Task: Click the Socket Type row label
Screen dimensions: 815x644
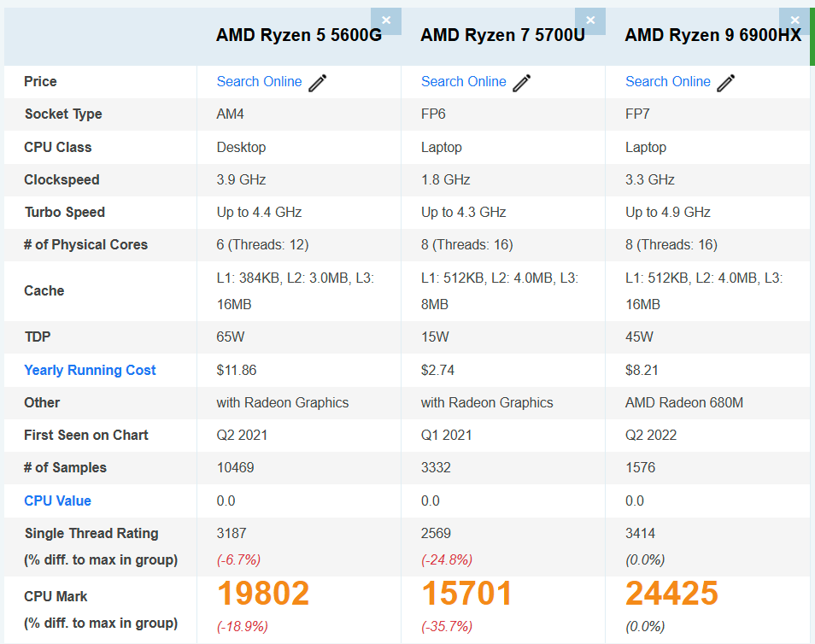Action: [x=63, y=114]
